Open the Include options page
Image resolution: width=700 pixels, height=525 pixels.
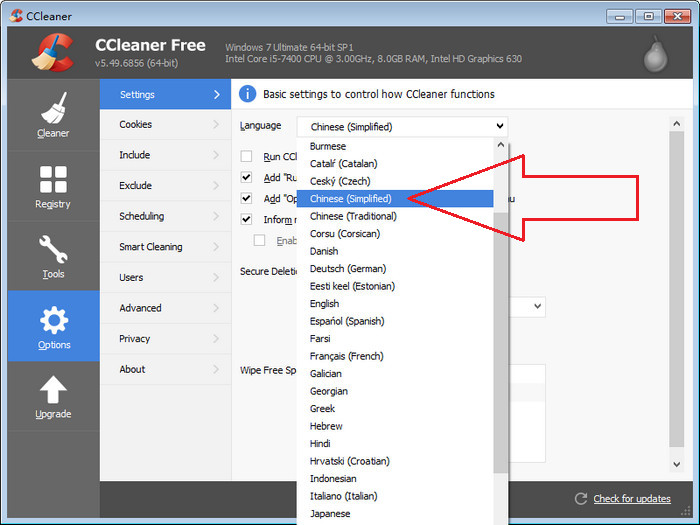pos(166,155)
